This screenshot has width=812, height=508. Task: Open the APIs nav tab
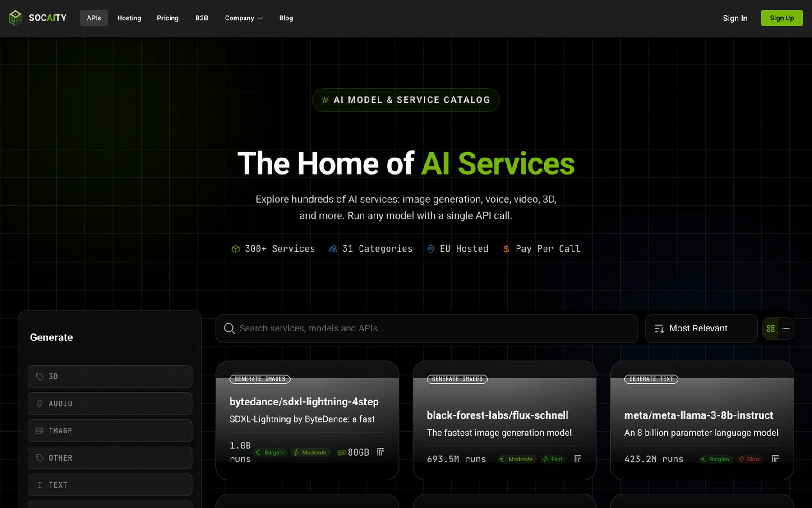[94, 18]
